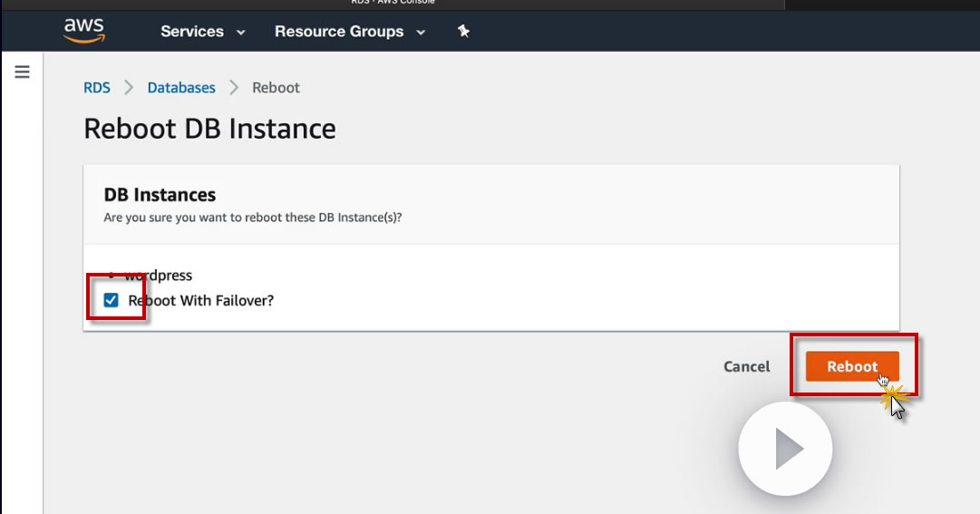Image resolution: width=980 pixels, height=514 pixels.
Task: Expand the Services dropdown arrow
Action: (241, 32)
